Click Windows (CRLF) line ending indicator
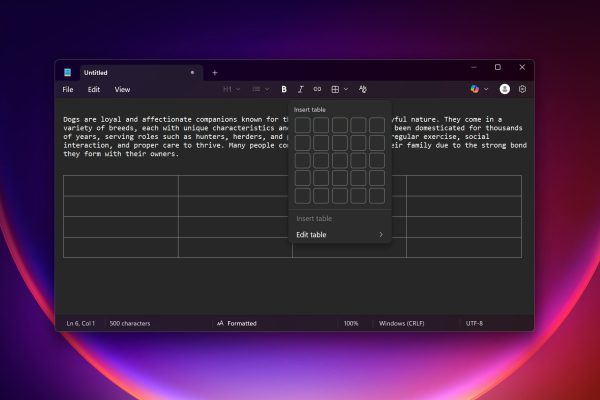Viewport: 600px width, 400px height. point(403,323)
